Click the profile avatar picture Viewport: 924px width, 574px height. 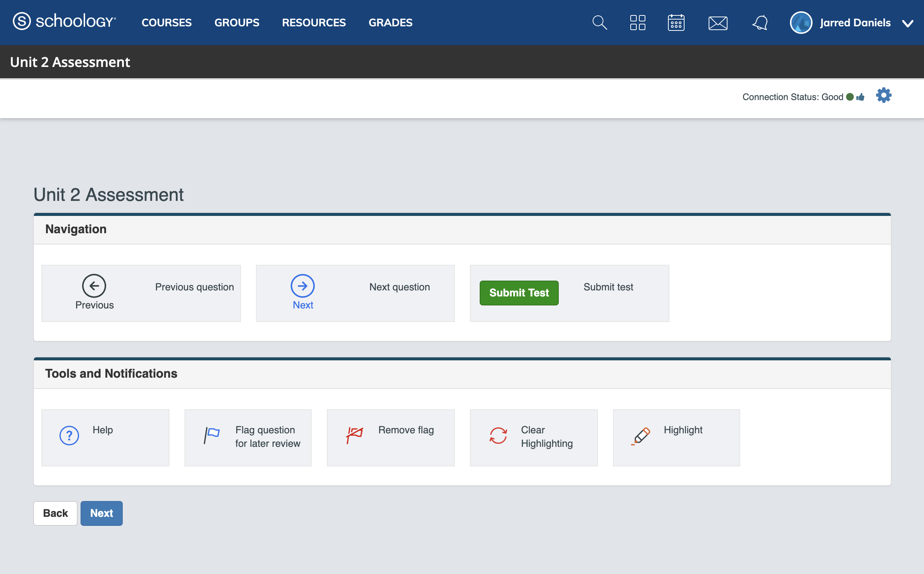click(801, 23)
